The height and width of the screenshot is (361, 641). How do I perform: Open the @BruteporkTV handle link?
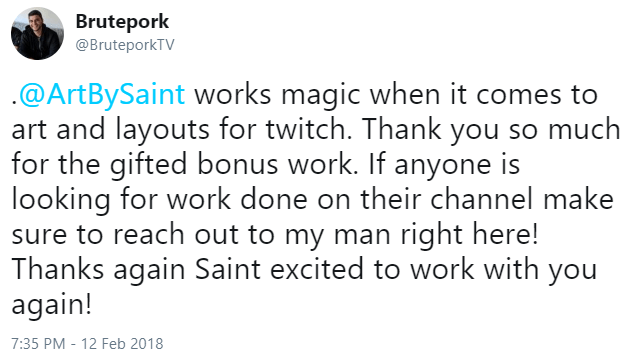125,45
